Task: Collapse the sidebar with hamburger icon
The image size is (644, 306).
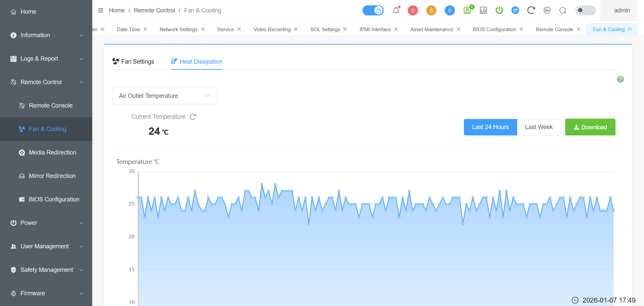Action: click(x=101, y=10)
